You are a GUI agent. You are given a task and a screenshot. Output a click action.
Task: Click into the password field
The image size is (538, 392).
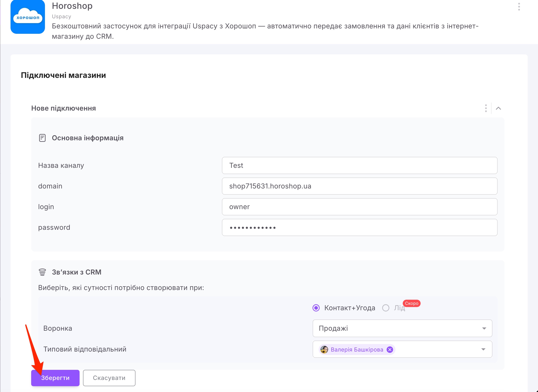click(360, 227)
